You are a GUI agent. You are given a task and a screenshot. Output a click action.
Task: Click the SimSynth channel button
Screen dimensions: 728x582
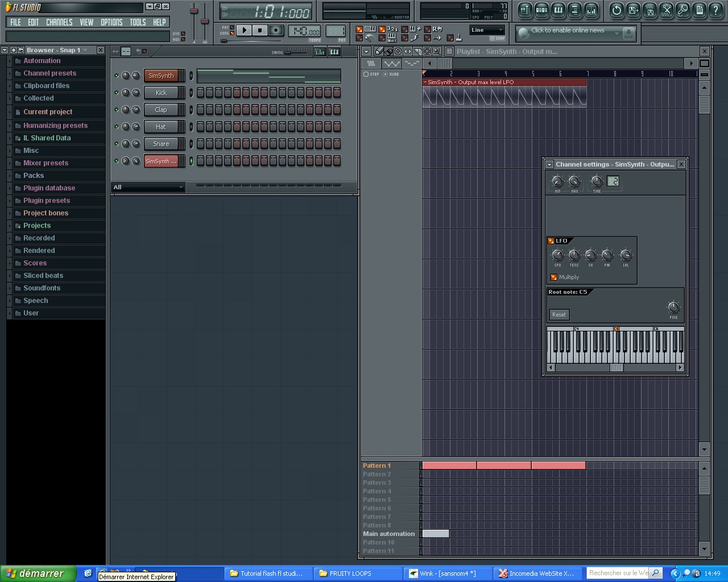click(161, 76)
